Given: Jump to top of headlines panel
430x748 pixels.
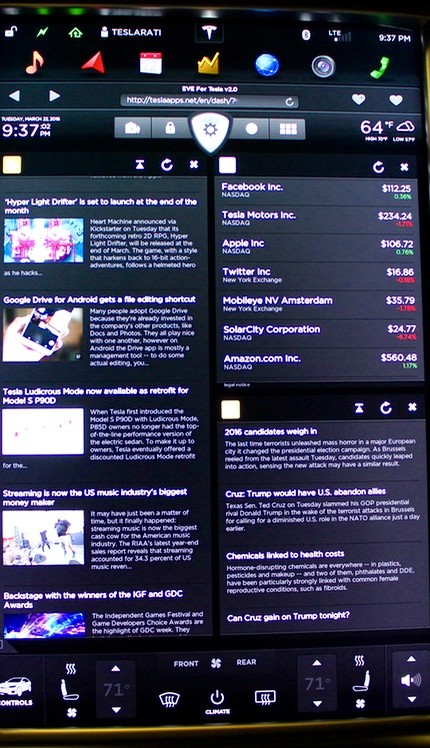Looking at the screenshot, I should click(359, 408).
